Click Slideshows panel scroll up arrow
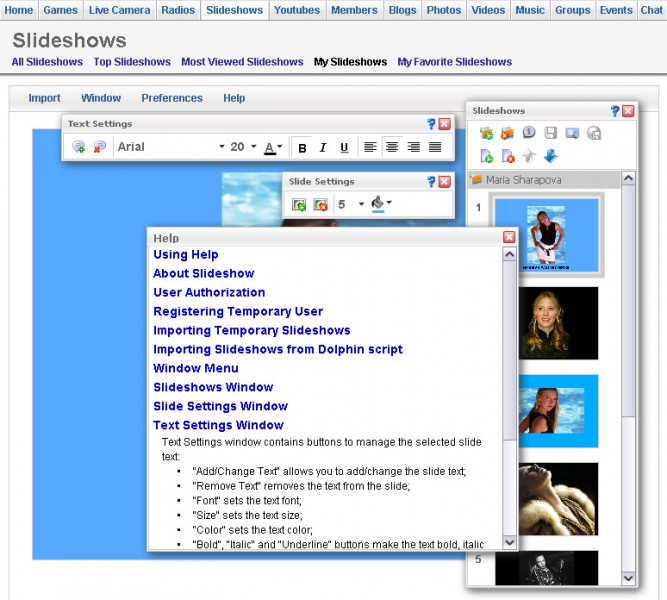Image resolution: width=667 pixels, height=600 pixels. point(628,178)
